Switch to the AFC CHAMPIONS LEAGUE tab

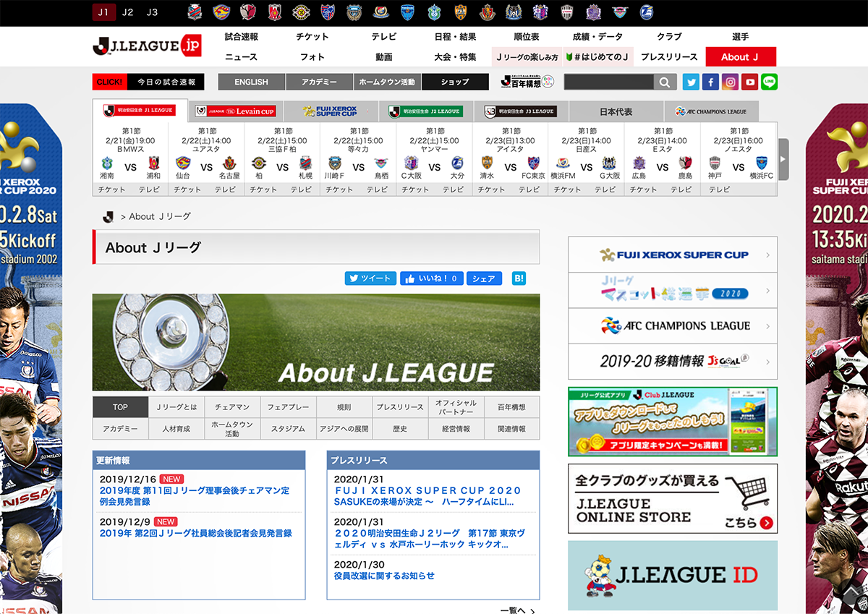click(712, 111)
